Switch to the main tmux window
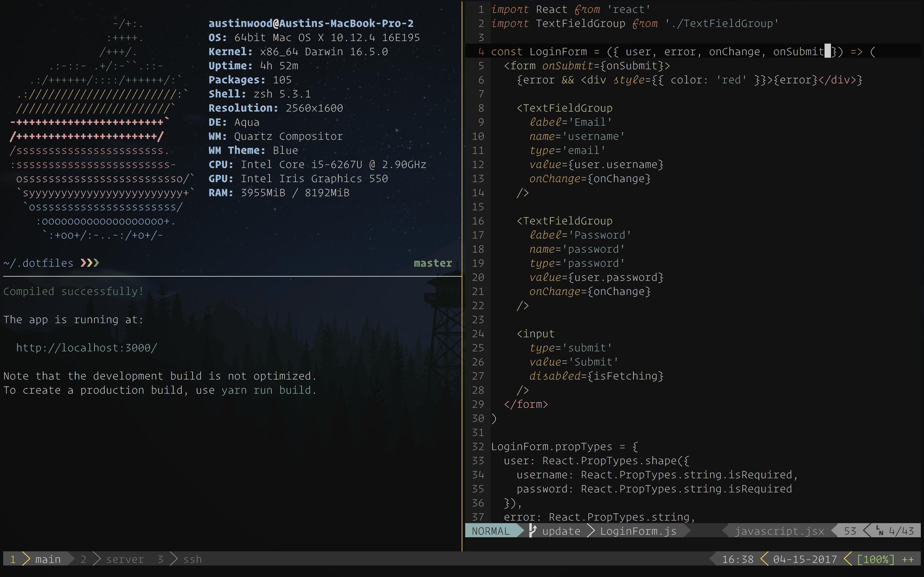Screen dimensions: 924x577 48,559
